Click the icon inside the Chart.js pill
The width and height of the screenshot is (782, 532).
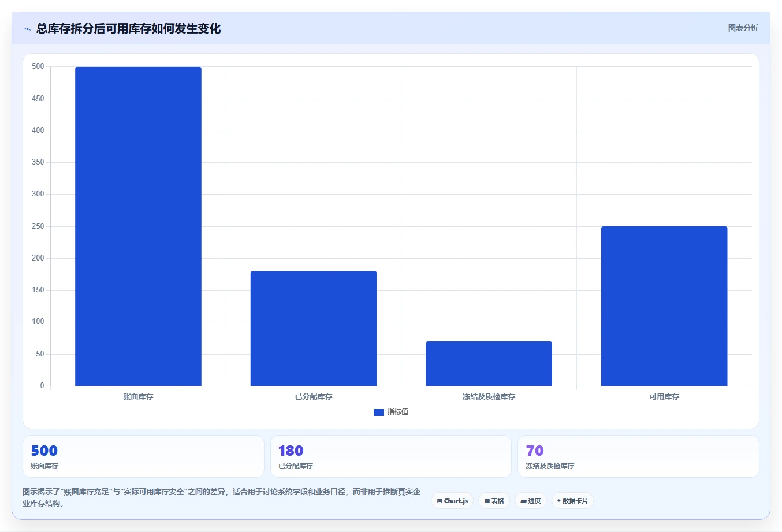(440, 501)
